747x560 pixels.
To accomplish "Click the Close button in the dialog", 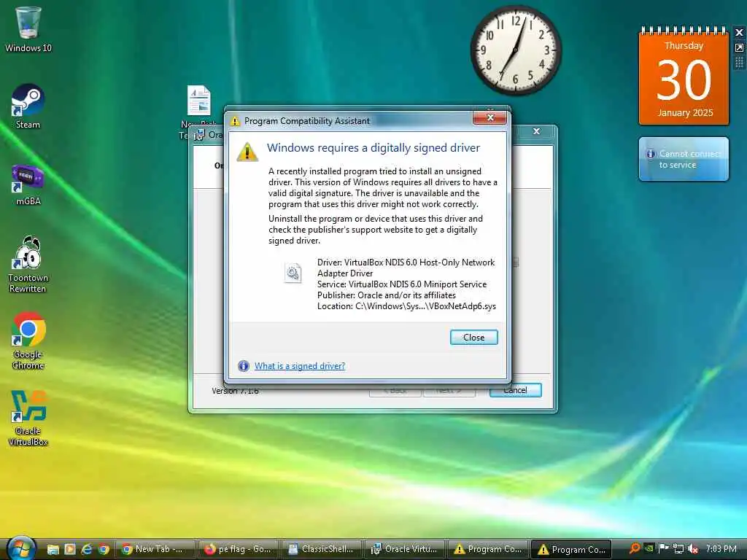I will pyautogui.click(x=473, y=337).
